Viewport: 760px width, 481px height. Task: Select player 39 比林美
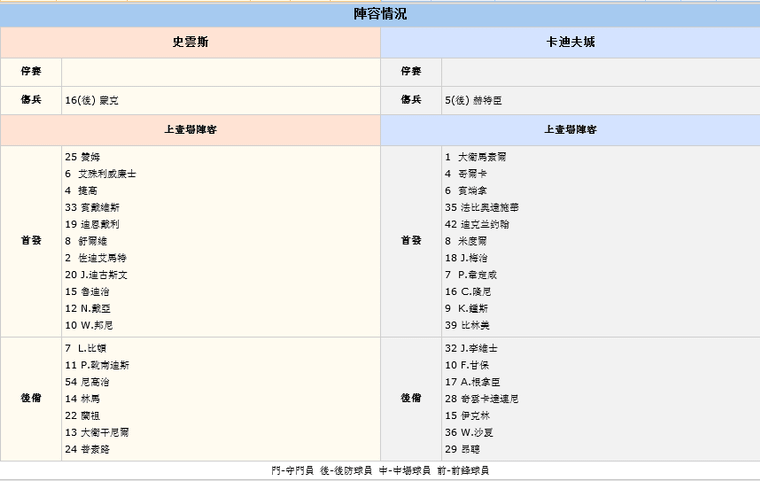click(467, 325)
